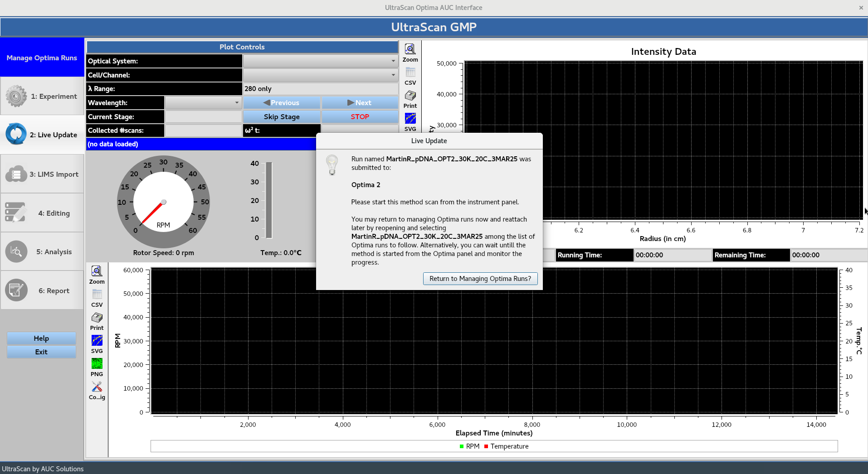Open the Zoom tool for Intensity Data plot
868x474 pixels.
pos(410,51)
